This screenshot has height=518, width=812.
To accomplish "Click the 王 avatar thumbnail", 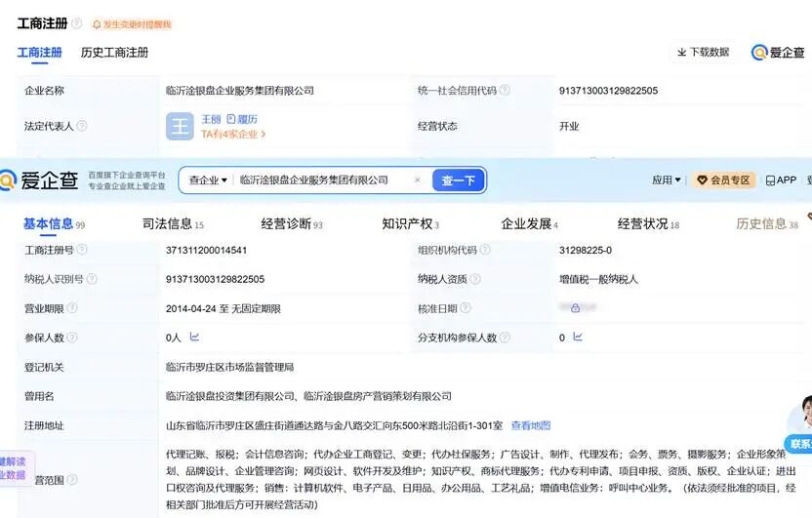I will point(180,126).
